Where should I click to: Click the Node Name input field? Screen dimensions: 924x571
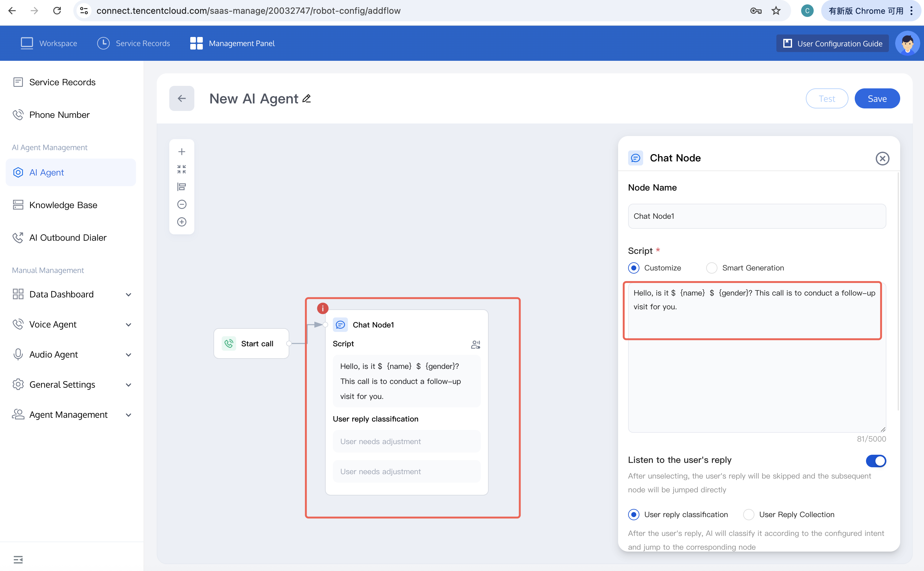point(757,216)
